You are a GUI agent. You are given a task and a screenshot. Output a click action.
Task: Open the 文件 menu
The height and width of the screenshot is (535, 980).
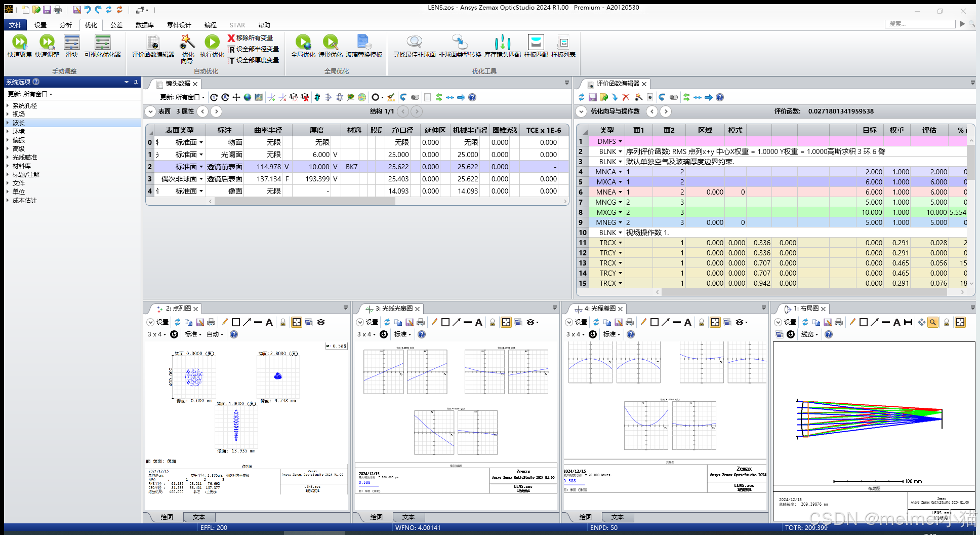15,25
